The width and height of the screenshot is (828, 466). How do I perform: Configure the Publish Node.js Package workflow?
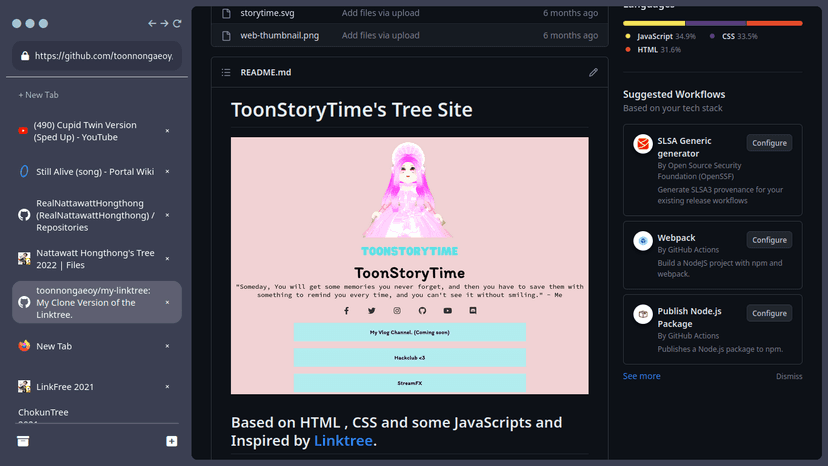(x=769, y=313)
